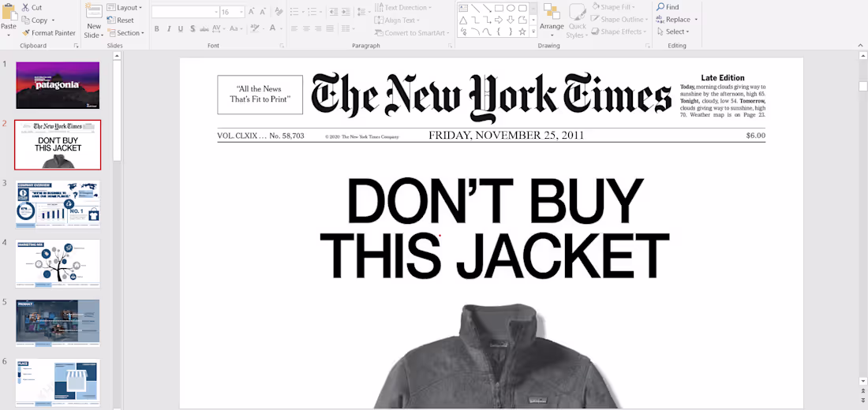
Task: Click 'DON'T BUY' headline text on slide
Action: point(496,200)
